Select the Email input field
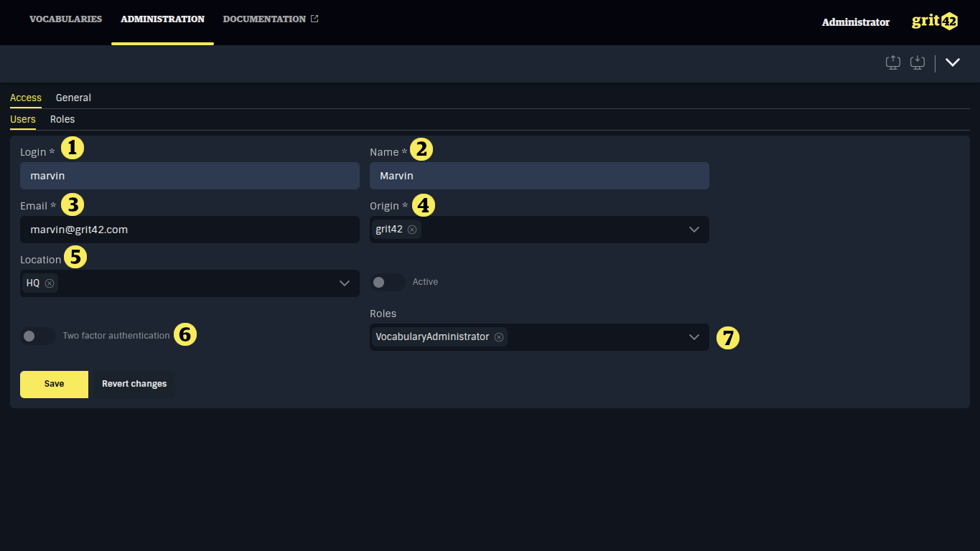The height and width of the screenshot is (551, 980). click(190, 230)
